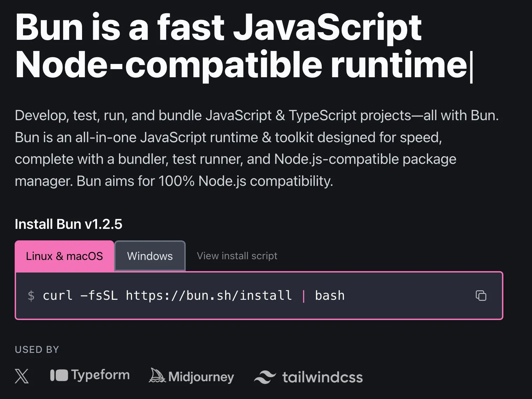Click the USED BY label
The image size is (532, 399).
[x=37, y=349]
